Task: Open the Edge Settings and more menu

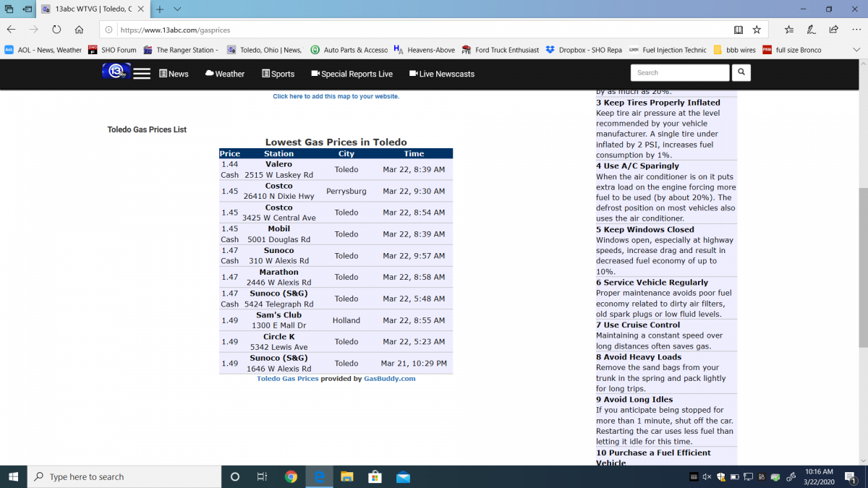Action: [856, 30]
